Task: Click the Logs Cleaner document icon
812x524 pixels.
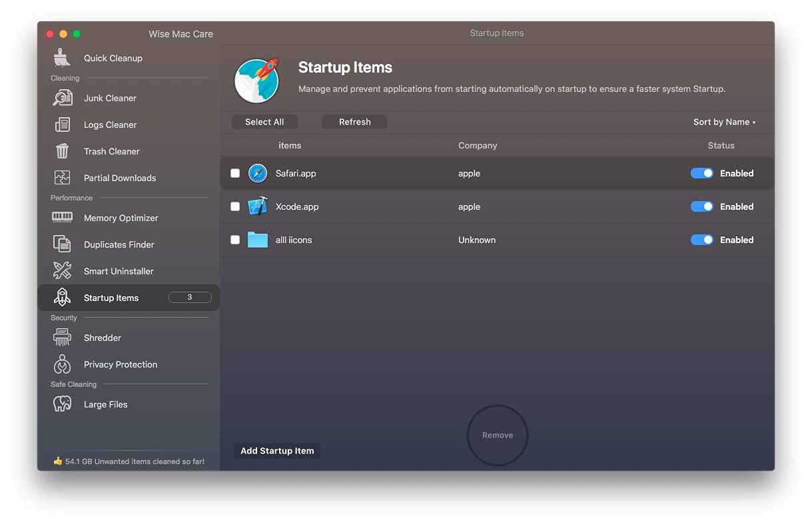Action: pyautogui.click(x=62, y=125)
